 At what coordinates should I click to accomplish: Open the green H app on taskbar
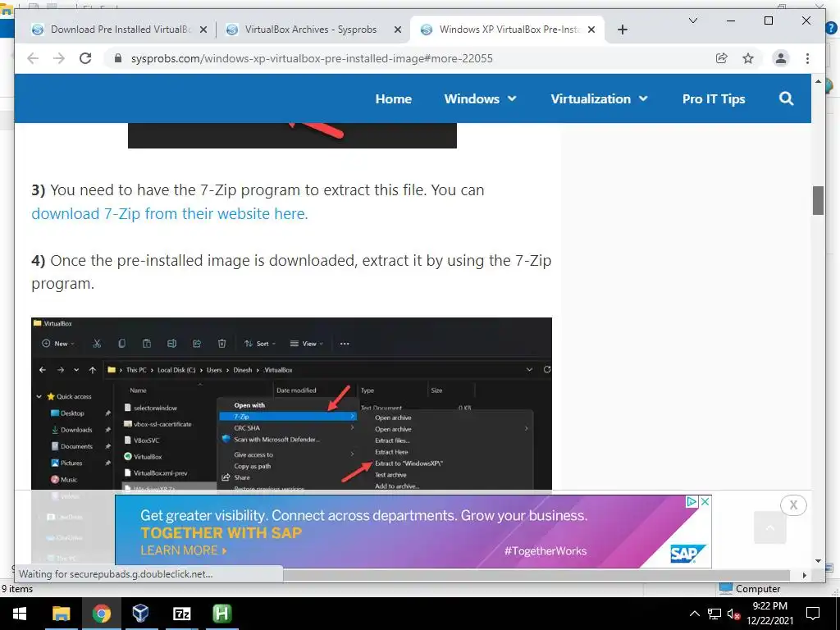pyautogui.click(x=221, y=614)
